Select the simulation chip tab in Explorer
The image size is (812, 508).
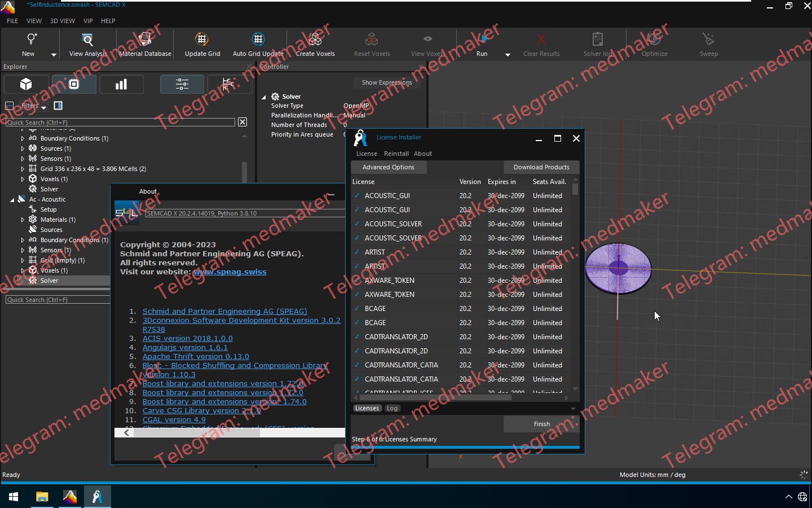tap(74, 84)
